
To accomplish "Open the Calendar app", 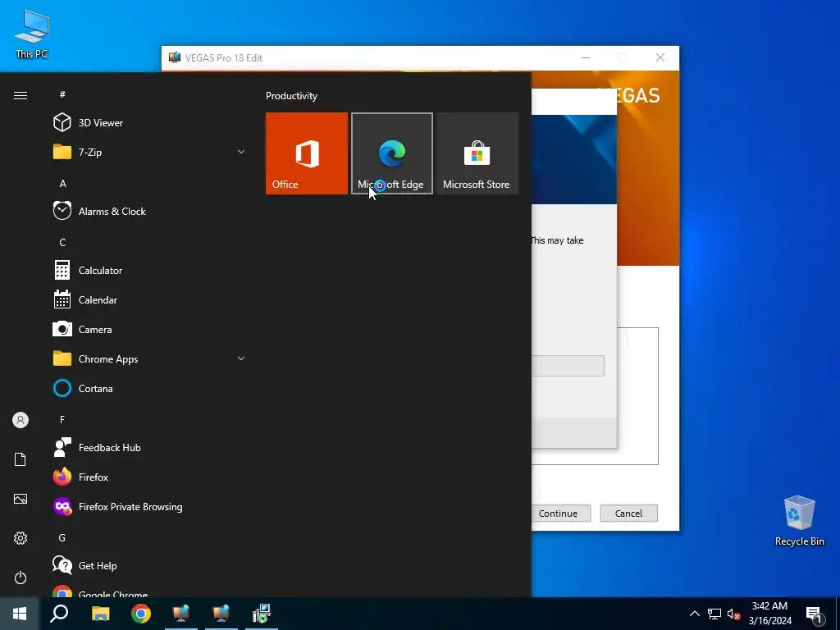I will coord(149,300).
